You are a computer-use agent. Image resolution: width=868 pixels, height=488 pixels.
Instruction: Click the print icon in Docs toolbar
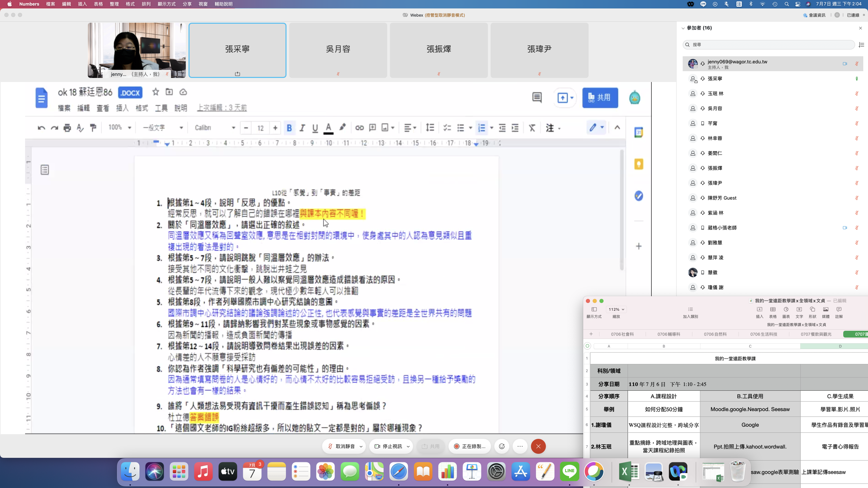coord(67,128)
